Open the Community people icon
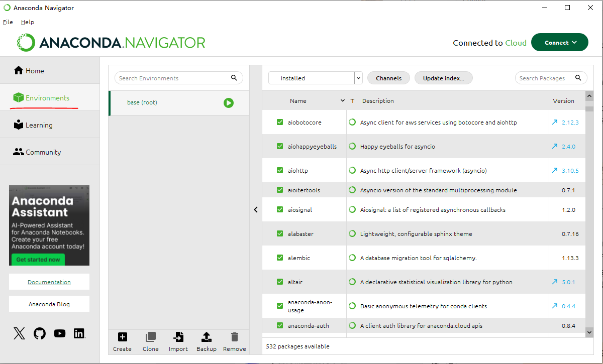This screenshot has height=364, width=603. [19, 152]
